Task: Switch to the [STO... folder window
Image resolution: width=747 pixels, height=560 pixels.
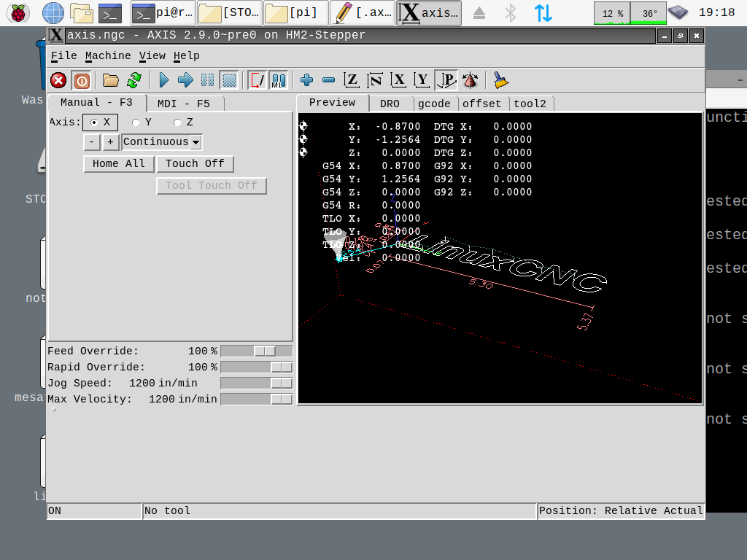Action: (x=229, y=13)
